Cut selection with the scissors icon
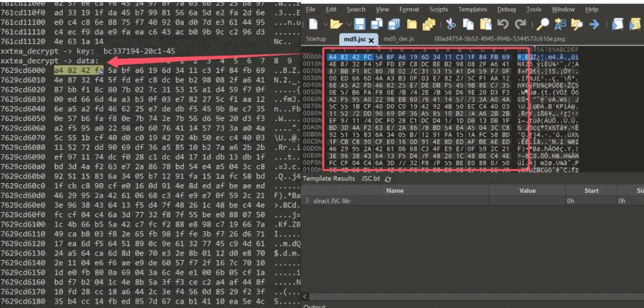The height and width of the screenshot is (308, 644). (451, 24)
